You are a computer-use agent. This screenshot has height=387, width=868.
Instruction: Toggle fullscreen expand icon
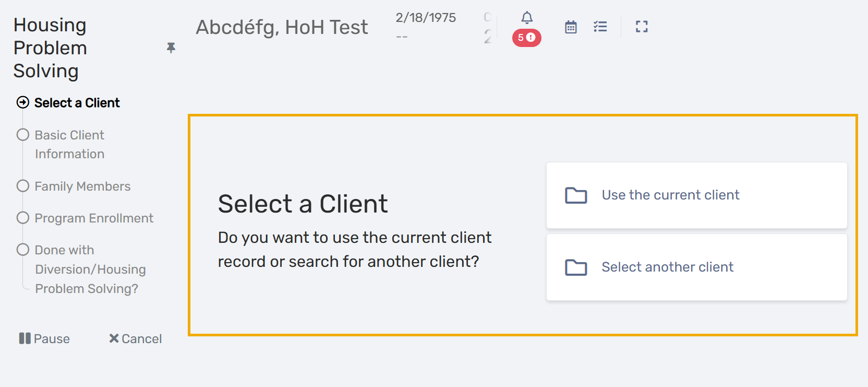pos(642,27)
